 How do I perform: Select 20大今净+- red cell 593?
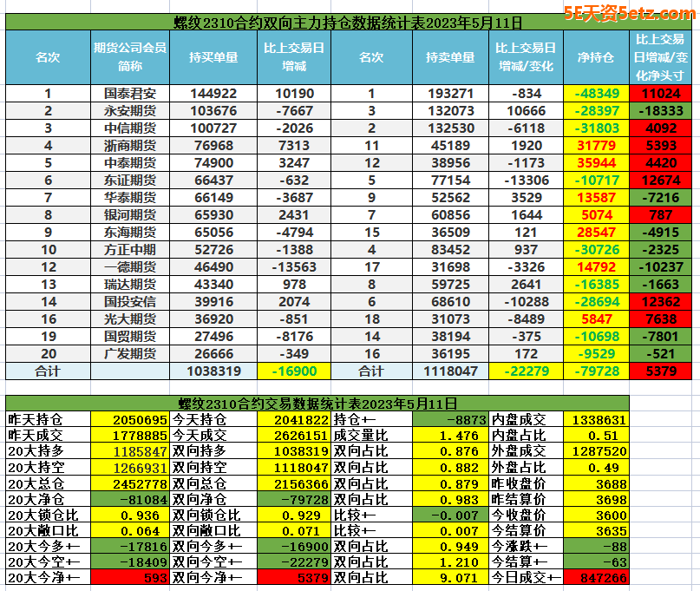pos(130,578)
